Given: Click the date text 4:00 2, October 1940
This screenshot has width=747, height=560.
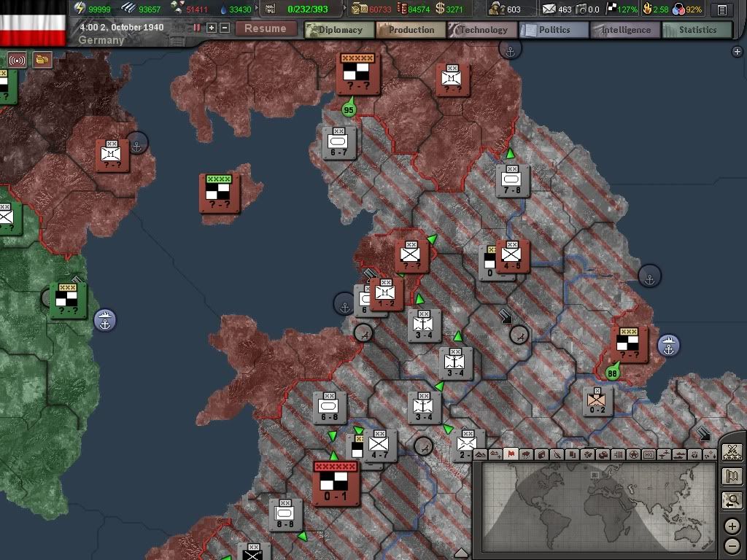Looking at the screenshot, I should [122, 27].
